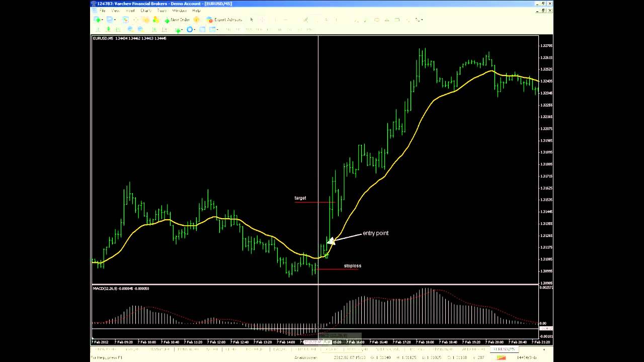Select the standard Cursor arrow tool

pos(252,20)
